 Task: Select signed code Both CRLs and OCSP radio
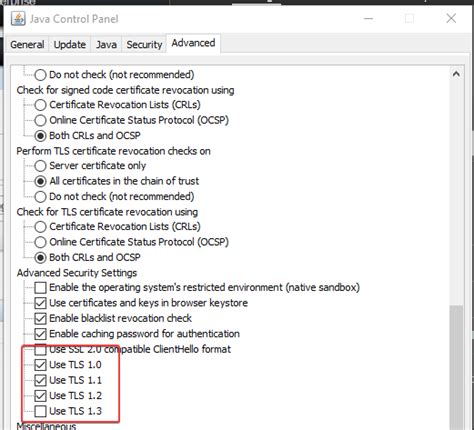pyautogui.click(x=40, y=136)
